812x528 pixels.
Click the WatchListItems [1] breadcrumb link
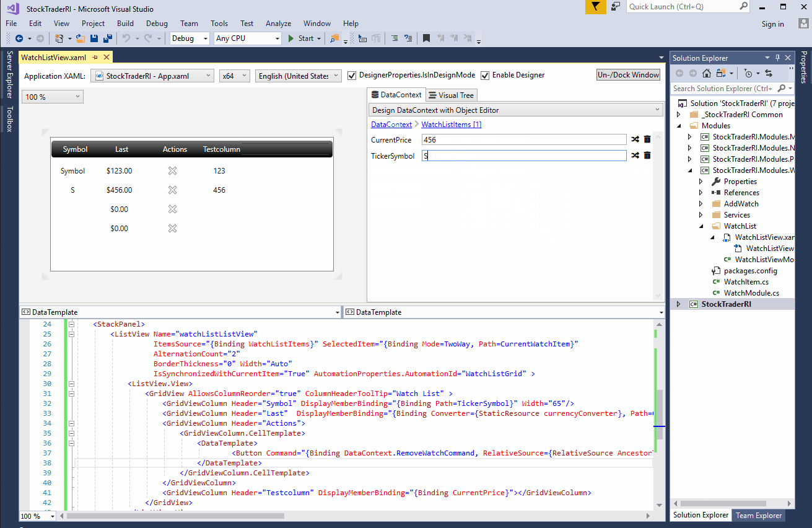point(452,125)
